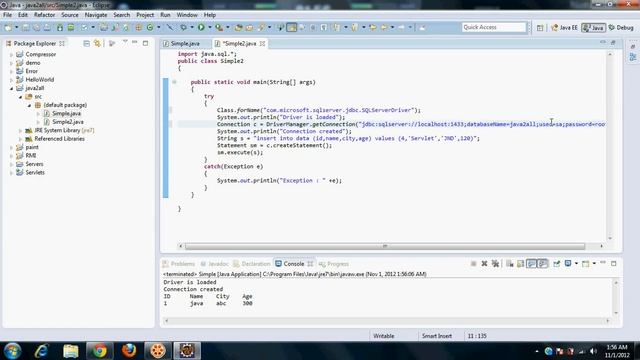640x360 pixels.
Task: Open the Refactor menu
Action: 44,15
